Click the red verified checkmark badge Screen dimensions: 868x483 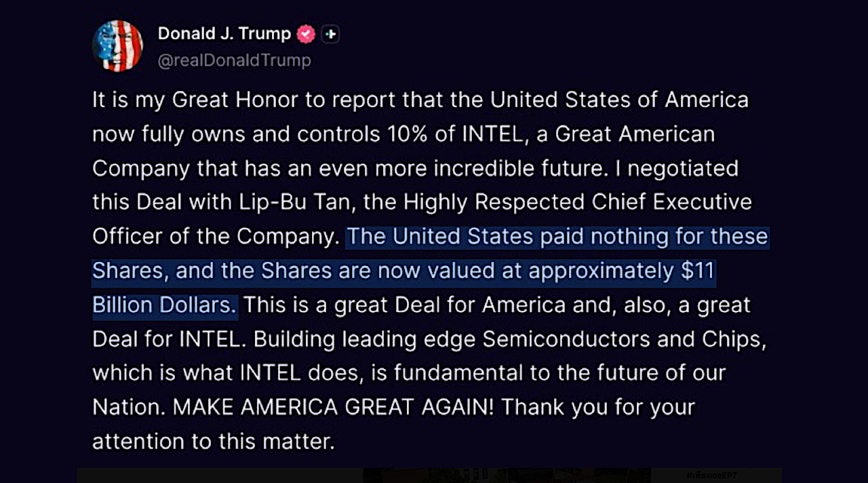click(x=307, y=33)
